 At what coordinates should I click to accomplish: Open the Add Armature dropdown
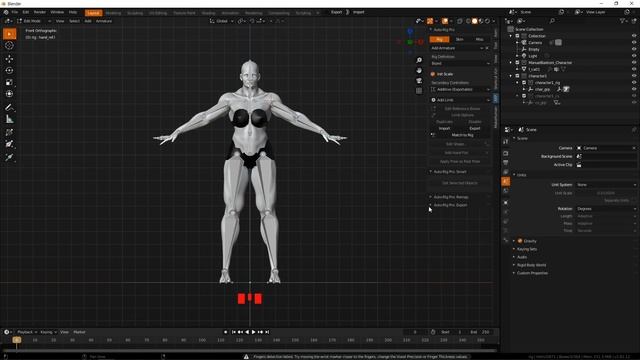(457, 48)
